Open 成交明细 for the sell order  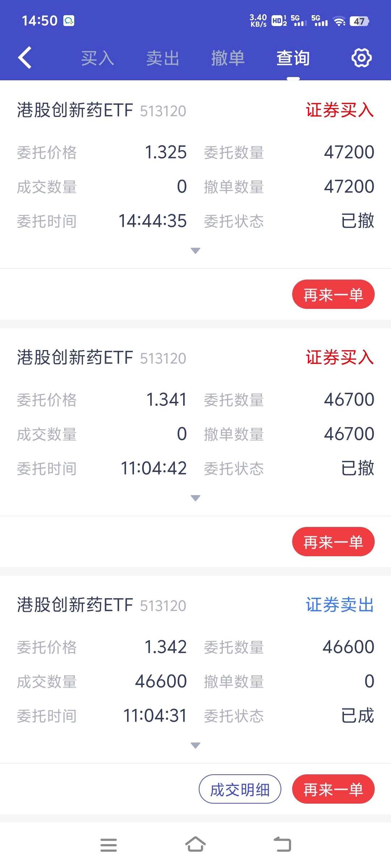point(240,789)
